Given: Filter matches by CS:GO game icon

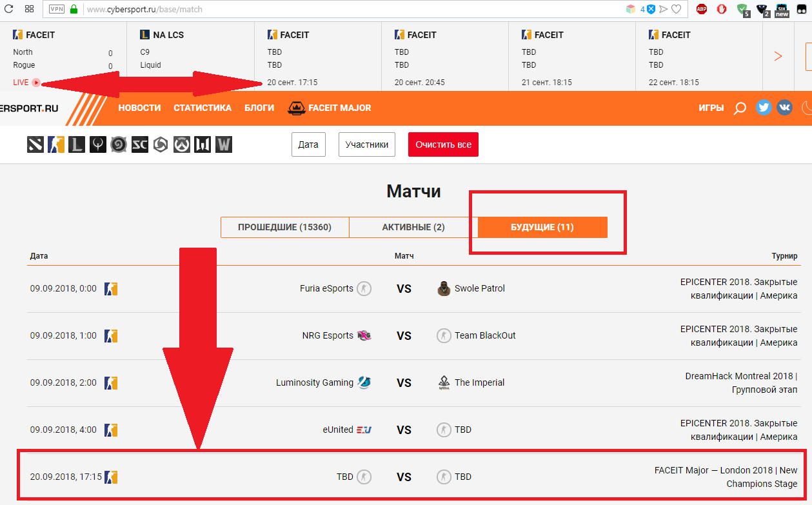Looking at the screenshot, I should [56, 144].
